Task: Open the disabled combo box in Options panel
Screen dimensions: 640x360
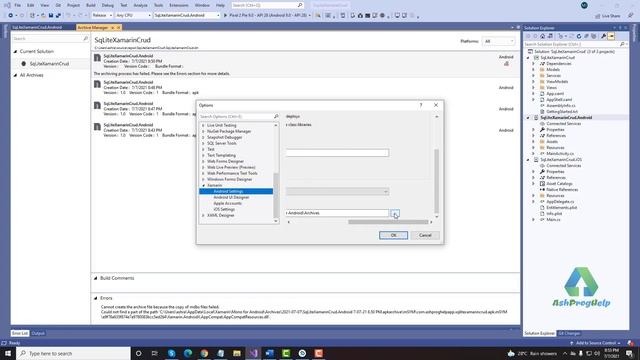Action: point(337,191)
